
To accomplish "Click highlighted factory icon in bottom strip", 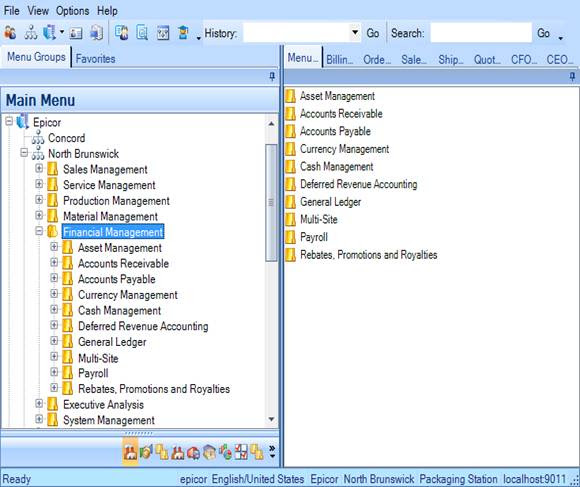I will [x=130, y=452].
